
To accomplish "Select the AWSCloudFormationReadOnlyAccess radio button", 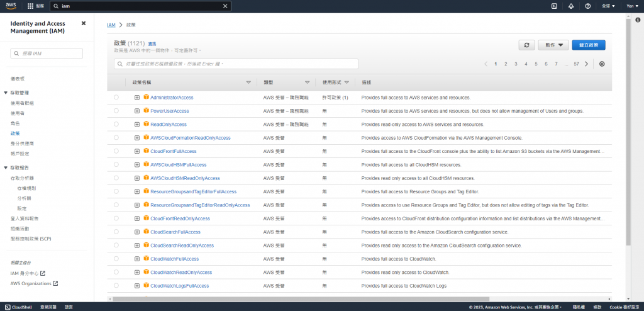I will coord(116,138).
